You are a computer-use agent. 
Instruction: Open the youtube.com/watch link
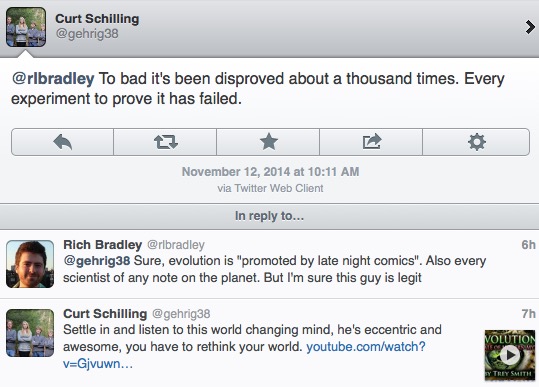[x=244, y=355]
